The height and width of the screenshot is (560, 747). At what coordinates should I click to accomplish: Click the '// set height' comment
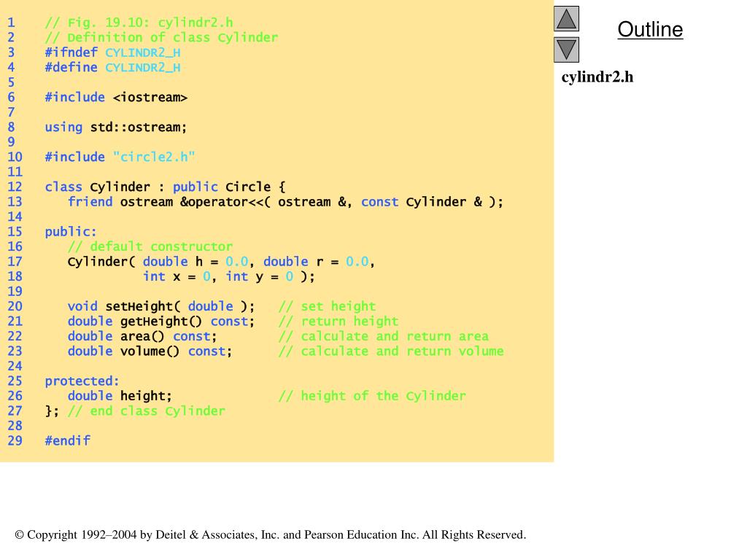327,307
